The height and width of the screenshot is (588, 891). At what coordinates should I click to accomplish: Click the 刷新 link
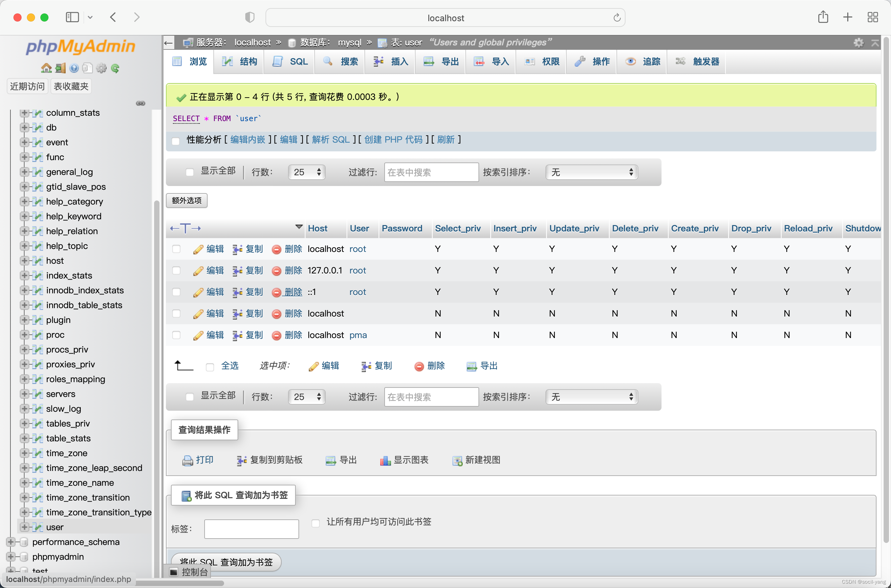click(x=445, y=140)
